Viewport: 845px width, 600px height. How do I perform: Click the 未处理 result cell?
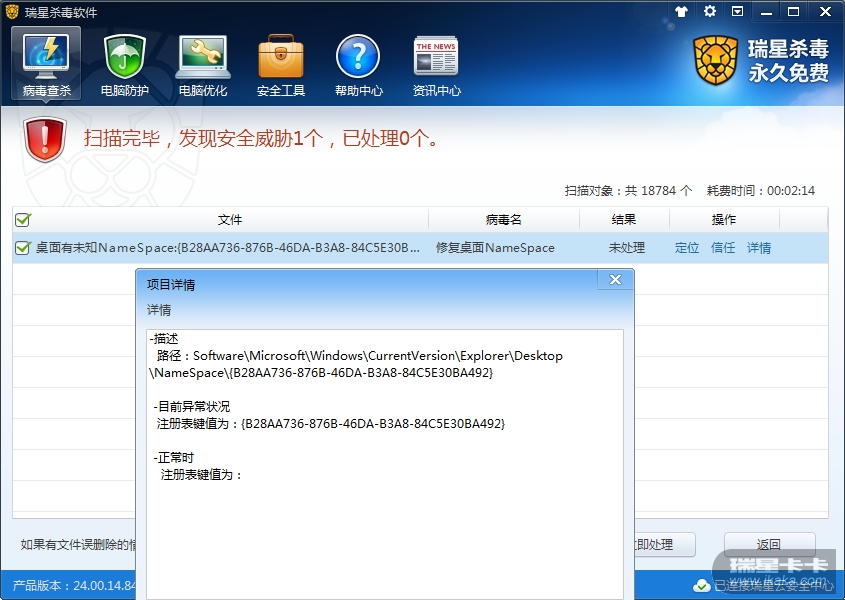[627, 248]
